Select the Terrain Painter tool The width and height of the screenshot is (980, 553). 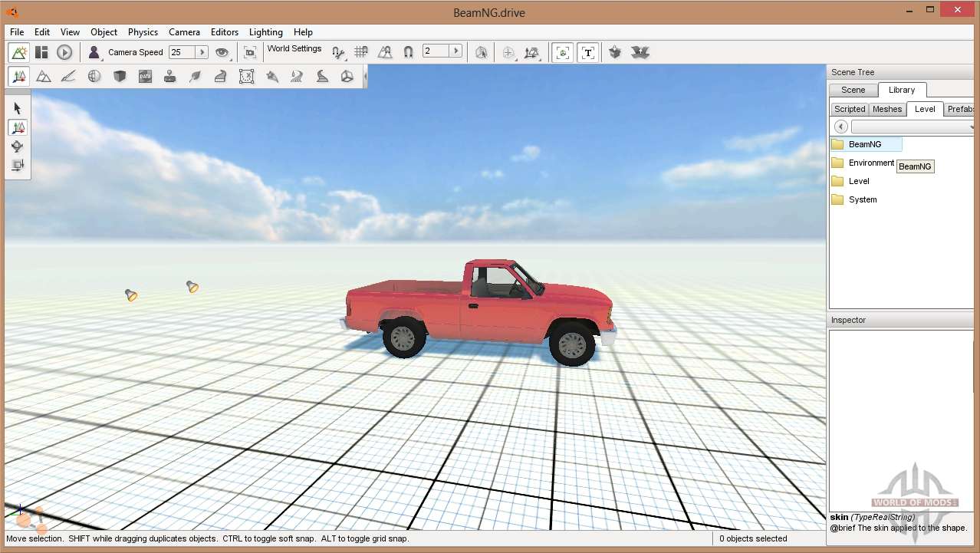pyautogui.click(x=68, y=76)
